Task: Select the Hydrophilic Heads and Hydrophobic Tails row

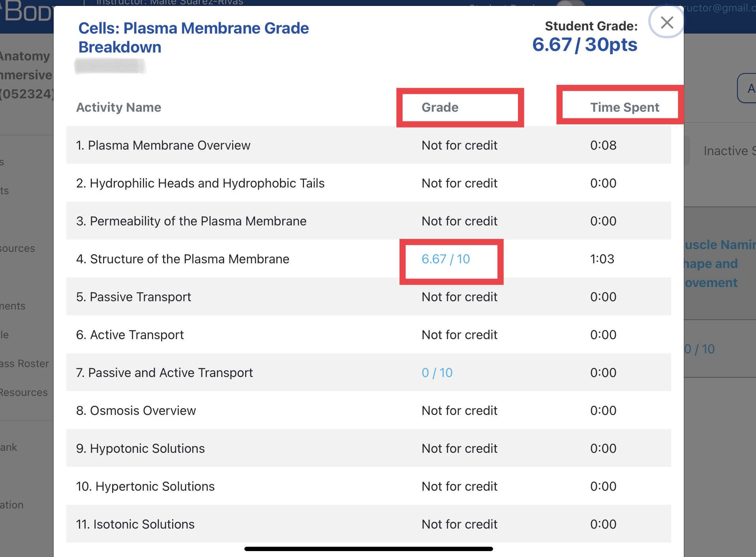Action: pos(200,183)
